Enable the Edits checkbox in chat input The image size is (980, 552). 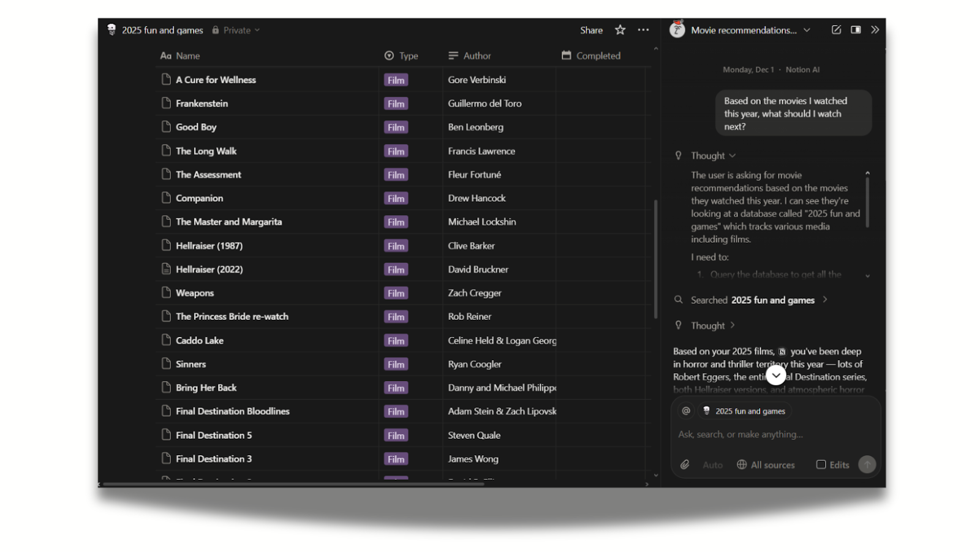[x=821, y=464]
